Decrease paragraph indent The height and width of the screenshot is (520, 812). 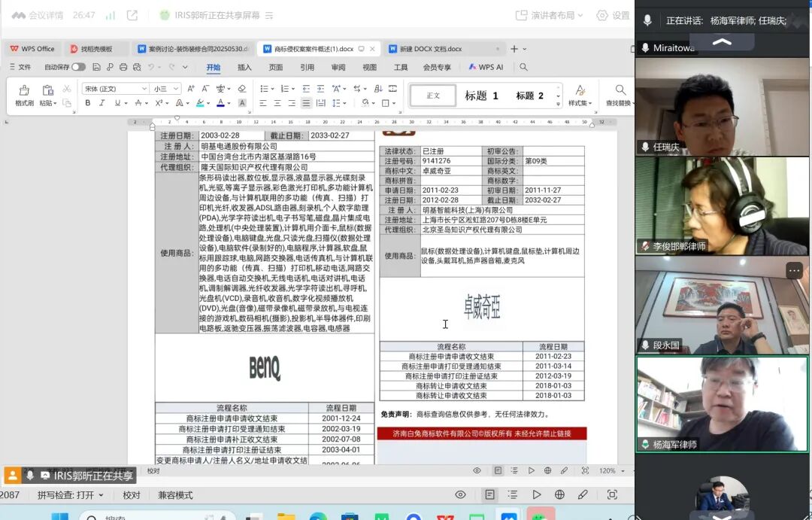pos(306,89)
